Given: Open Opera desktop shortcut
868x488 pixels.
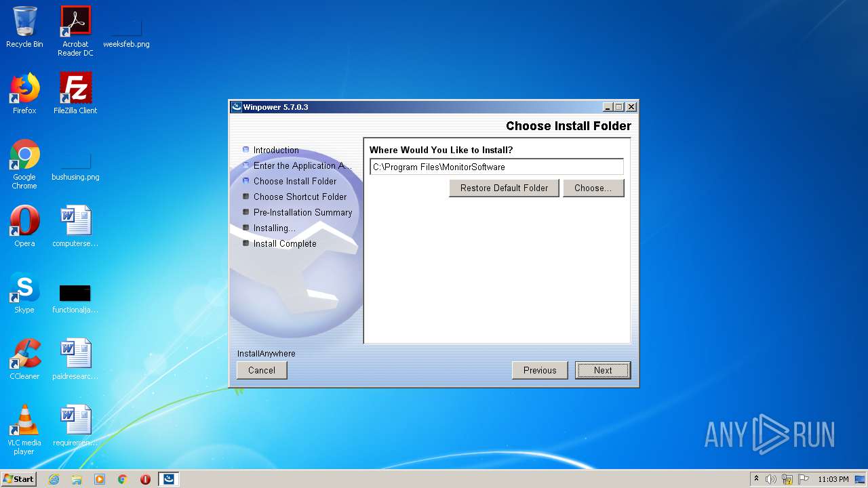Looking at the screenshot, I should coord(24,226).
